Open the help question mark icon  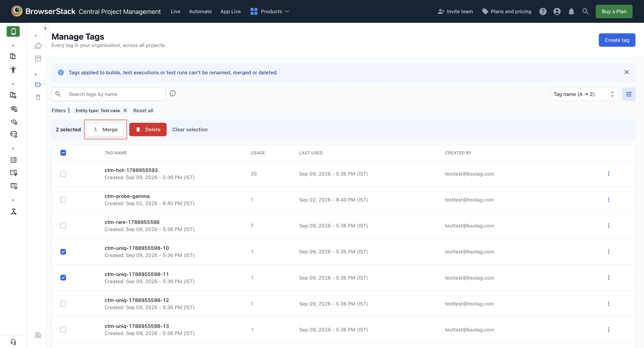point(543,11)
